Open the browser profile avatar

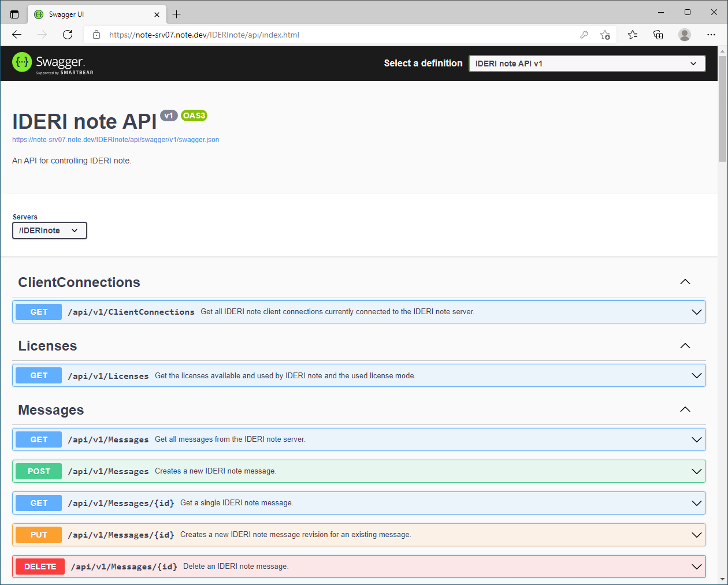(685, 35)
